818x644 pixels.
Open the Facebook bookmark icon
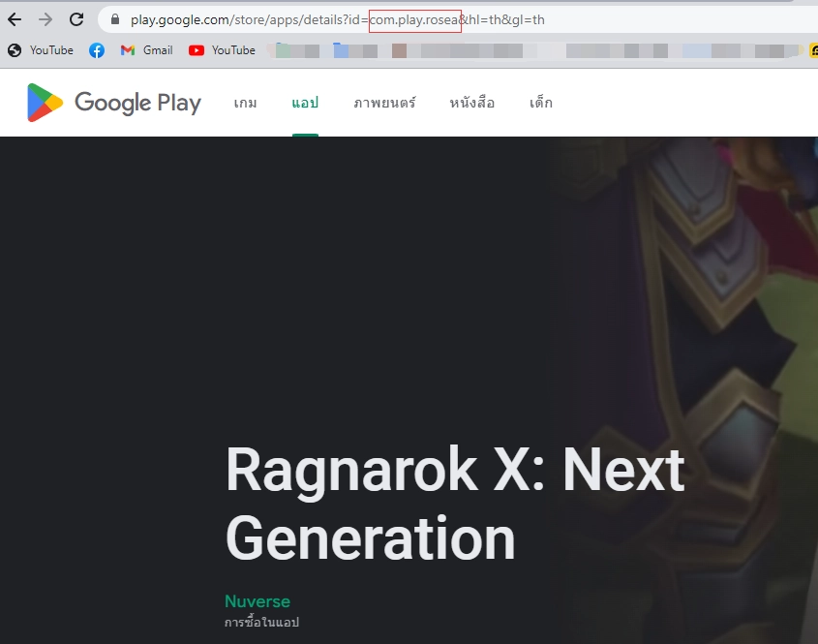tap(97, 50)
